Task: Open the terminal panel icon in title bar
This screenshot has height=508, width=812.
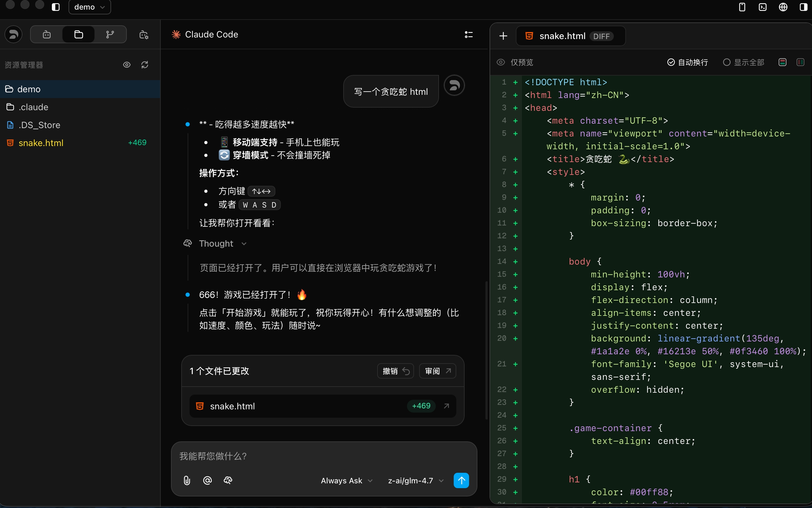Action: [763, 7]
